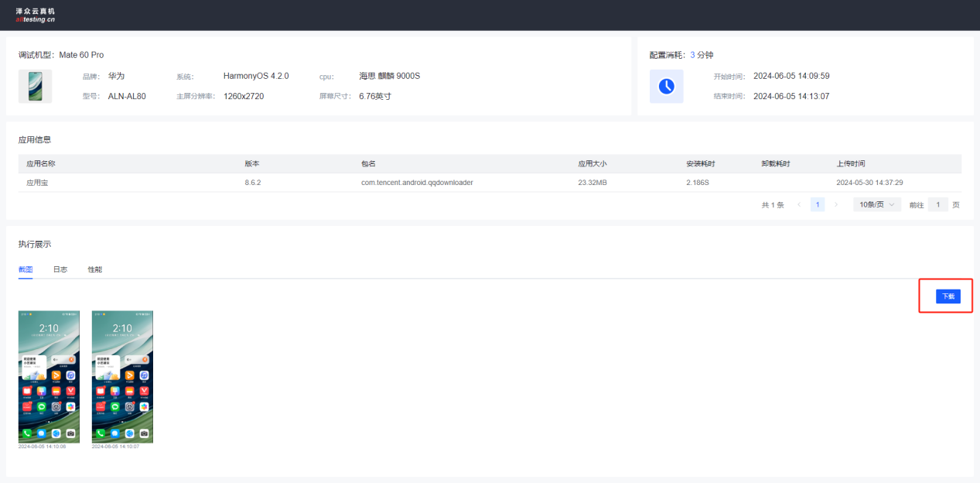Open the 10条/页 page size dropdown
The height and width of the screenshot is (483, 980).
click(877, 204)
